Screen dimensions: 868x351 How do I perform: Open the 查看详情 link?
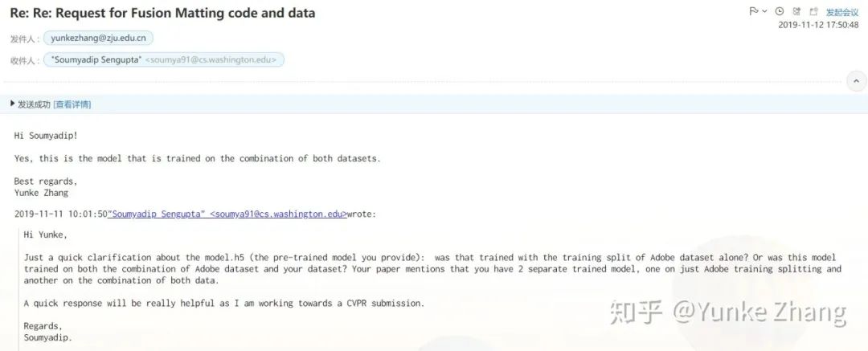click(x=72, y=104)
